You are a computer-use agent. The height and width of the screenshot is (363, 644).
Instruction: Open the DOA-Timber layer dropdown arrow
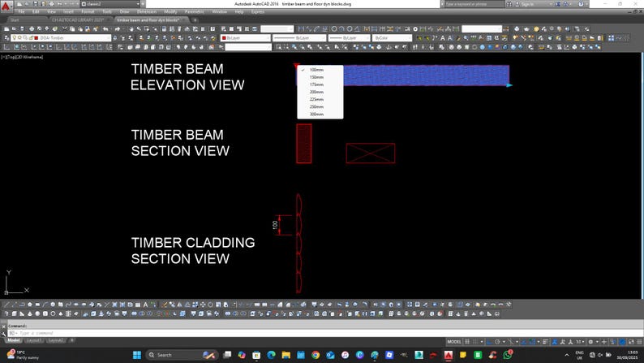click(x=109, y=38)
